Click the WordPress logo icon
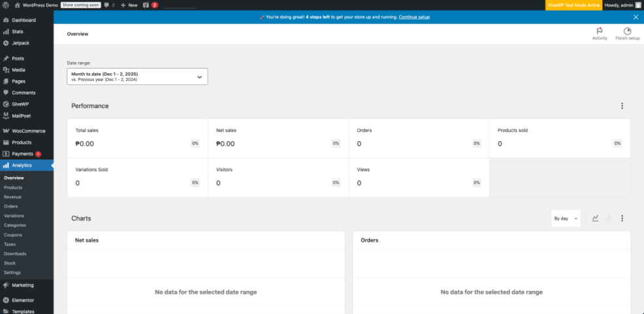 5,5
